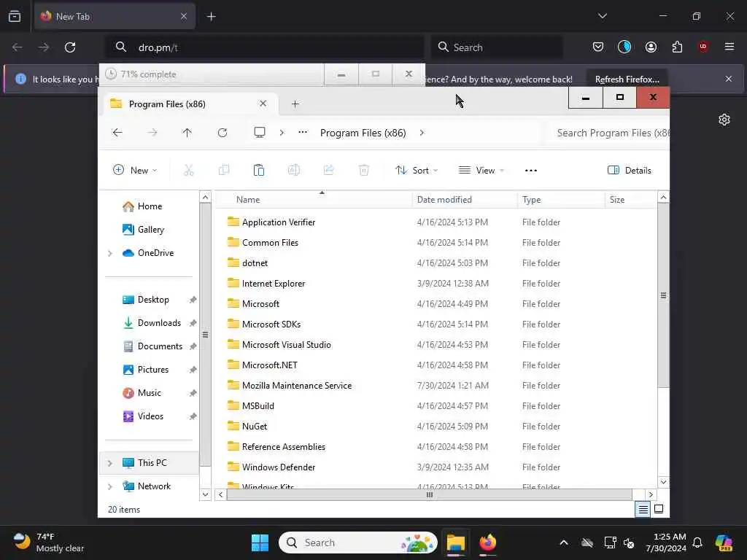Screen dimensions: 747x560
Task: Open Firefox list all tabs dropdown
Action: (602, 16)
